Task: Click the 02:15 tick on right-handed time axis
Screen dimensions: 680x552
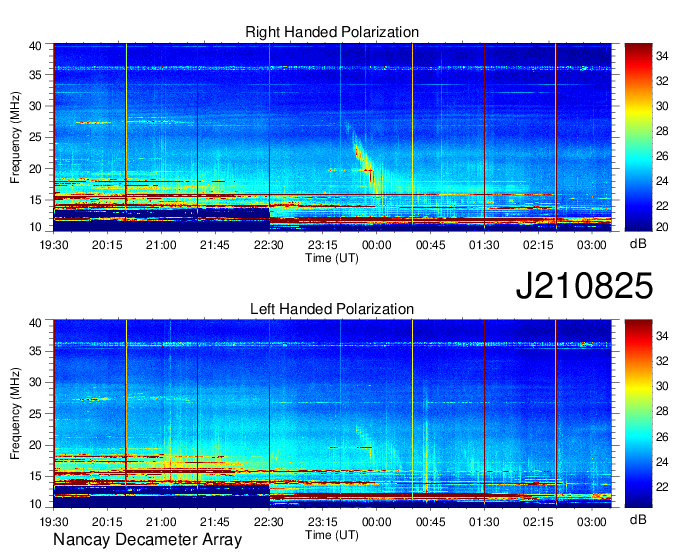Action: click(x=538, y=245)
